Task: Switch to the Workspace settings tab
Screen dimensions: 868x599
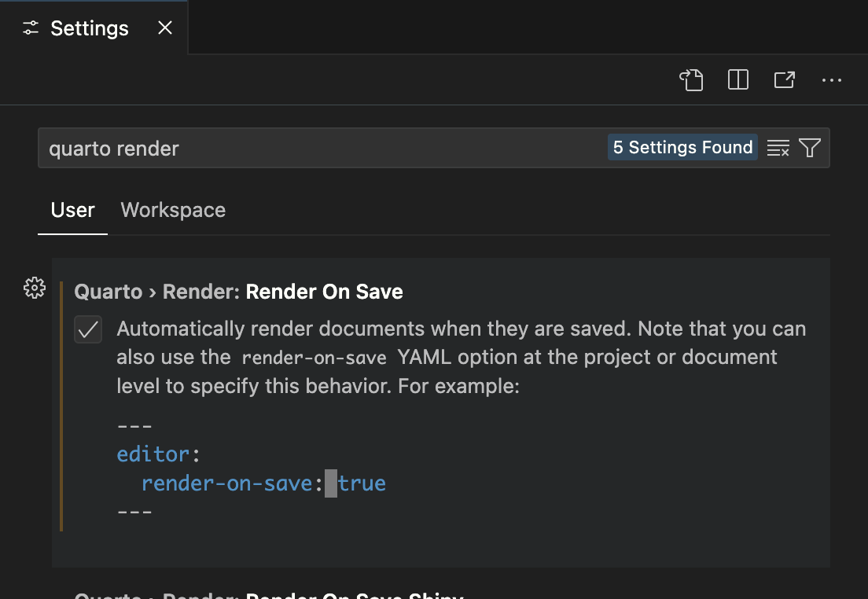Action: coord(172,210)
